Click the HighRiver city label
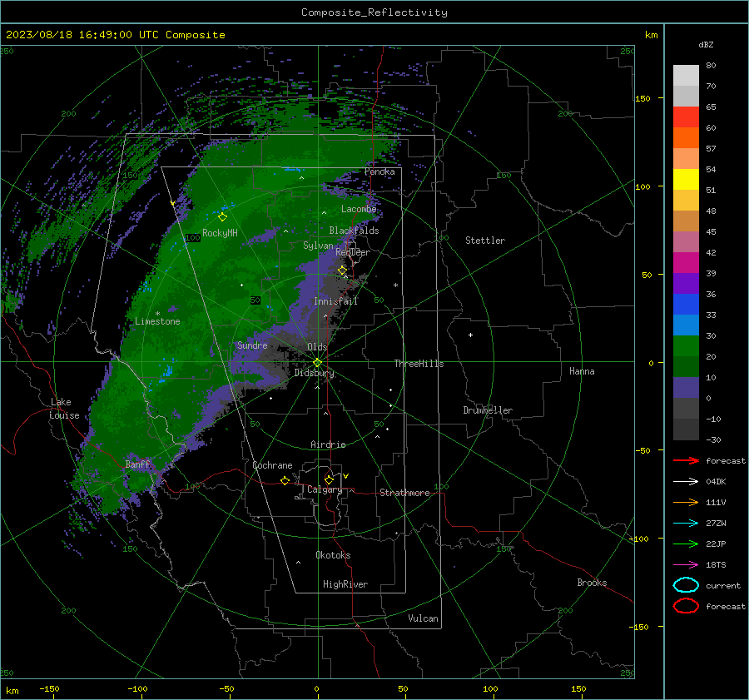 (x=345, y=584)
